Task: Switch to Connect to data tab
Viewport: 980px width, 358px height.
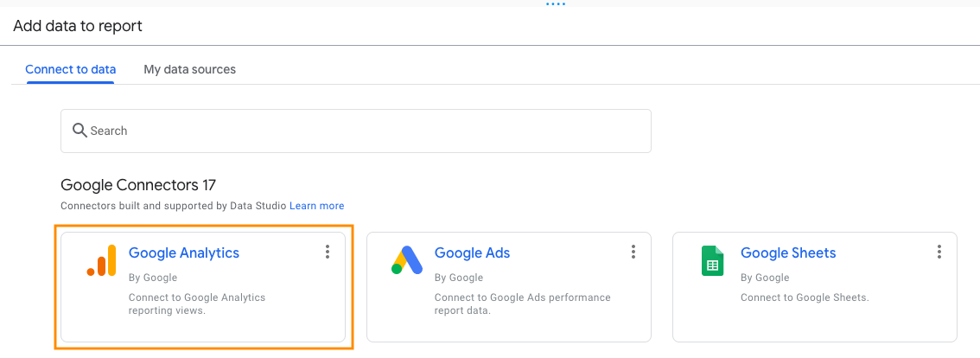Action: [x=71, y=69]
